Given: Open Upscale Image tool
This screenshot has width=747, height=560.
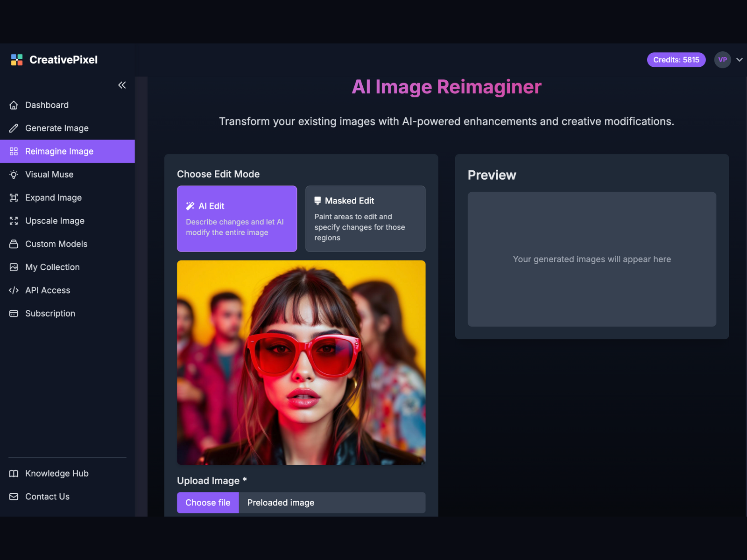Looking at the screenshot, I should 67,221.
